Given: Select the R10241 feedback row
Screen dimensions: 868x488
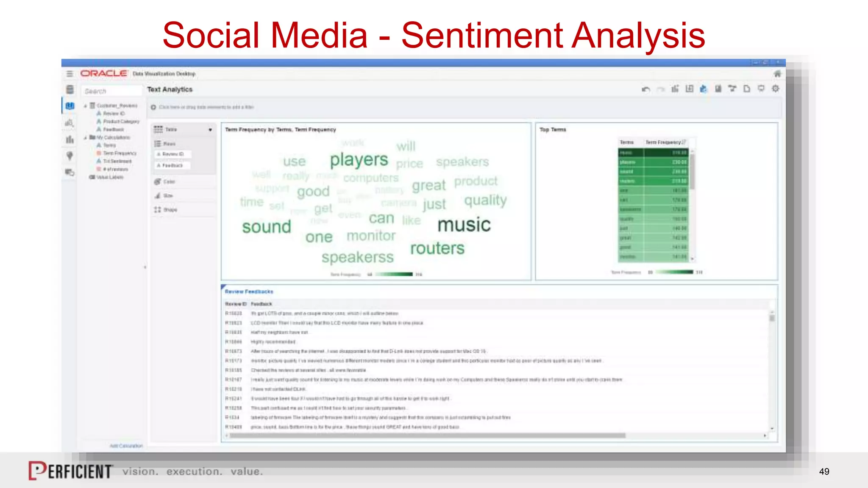Looking at the screenshot, I should coord(496,399).
